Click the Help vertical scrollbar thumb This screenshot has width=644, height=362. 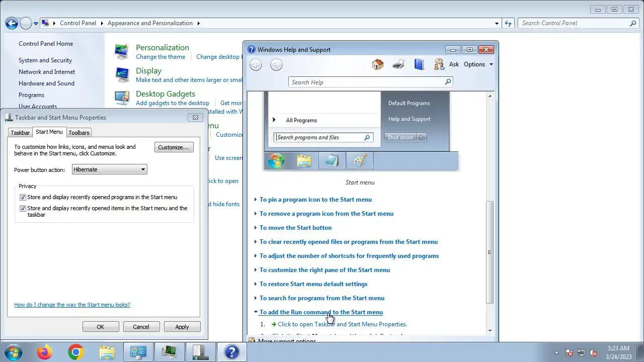[490, 252]
